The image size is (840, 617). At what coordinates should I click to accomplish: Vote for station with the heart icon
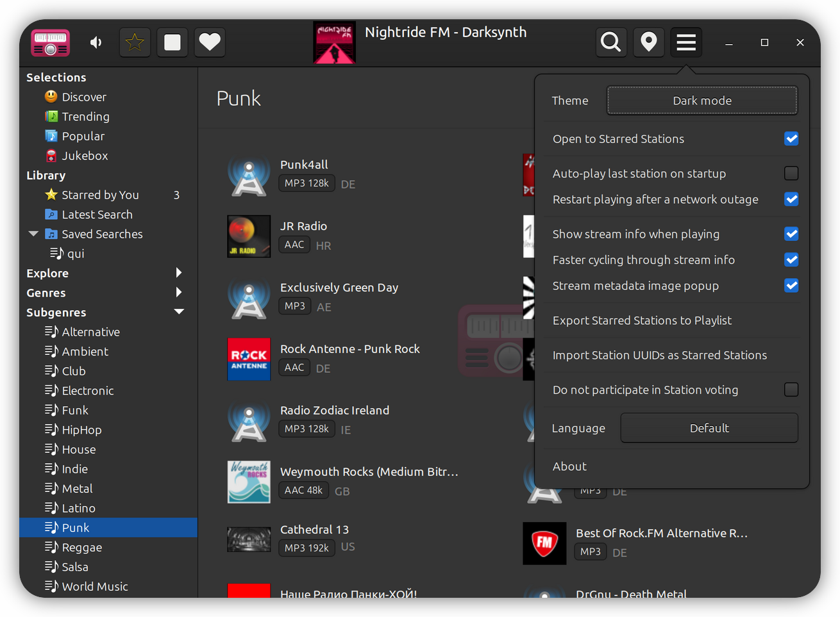(210, 42)
